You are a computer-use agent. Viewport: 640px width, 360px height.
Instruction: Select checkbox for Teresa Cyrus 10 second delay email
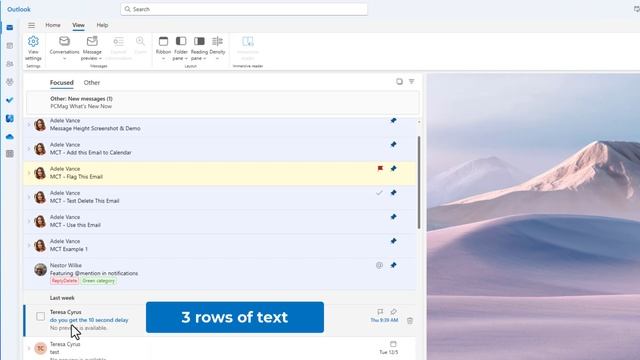40,316
